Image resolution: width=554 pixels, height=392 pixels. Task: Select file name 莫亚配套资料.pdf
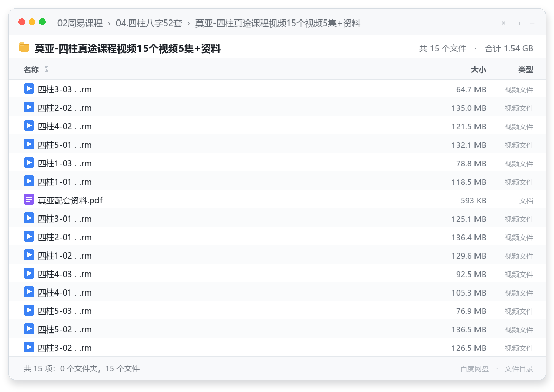pyautogui.click(x=70, y=200)
